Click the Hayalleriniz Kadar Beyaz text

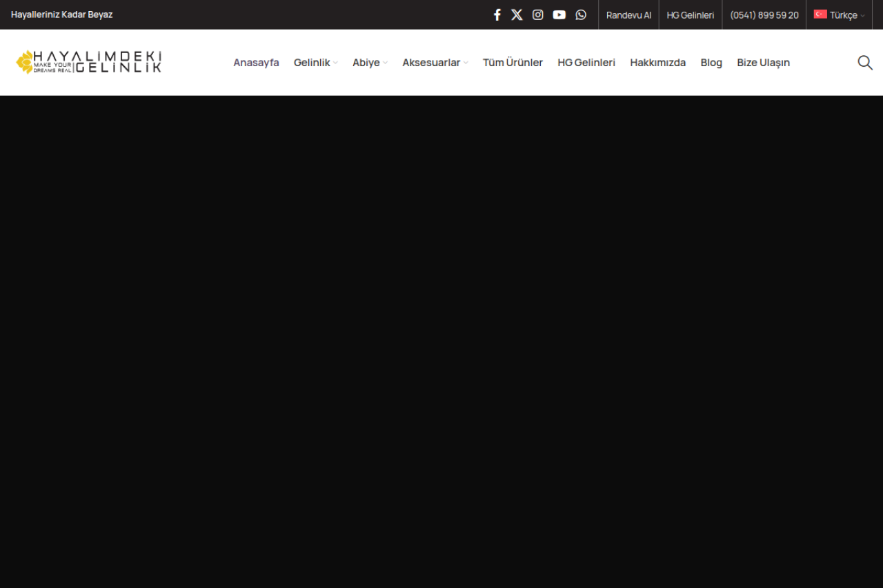(x=61, y=14)
